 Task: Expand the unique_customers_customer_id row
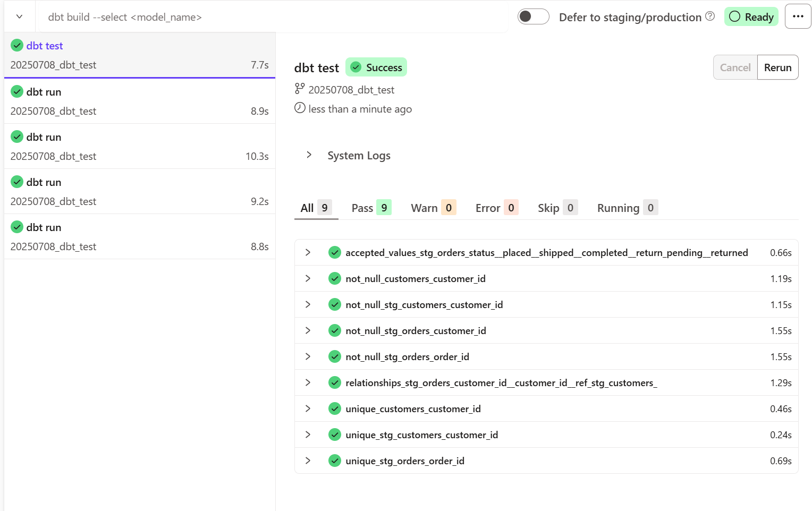click(308, 408)
